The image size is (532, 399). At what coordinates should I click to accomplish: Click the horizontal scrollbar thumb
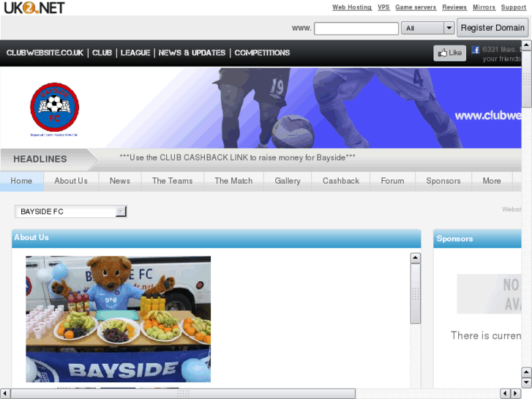[x=183, y=394]
